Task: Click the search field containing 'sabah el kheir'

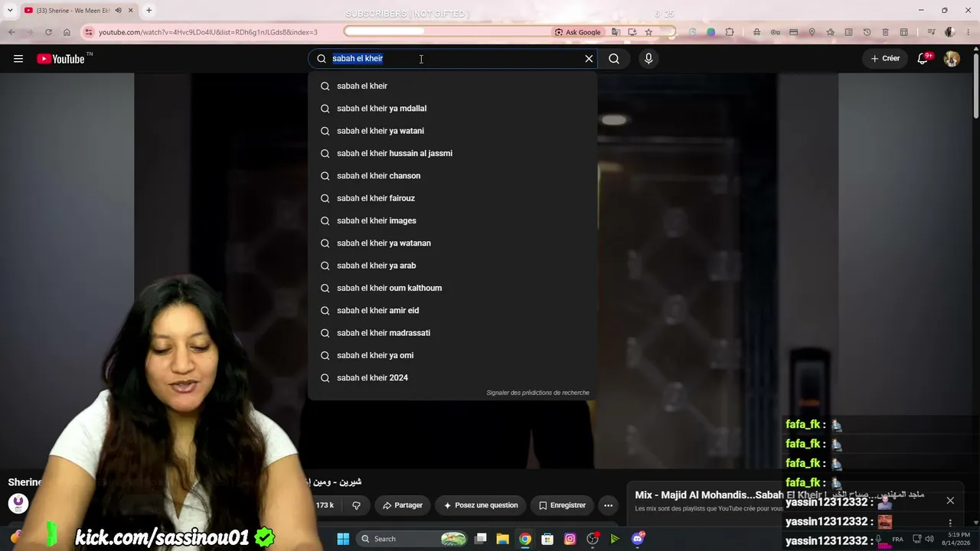Action: pyautogui.click(x=453, y=59)
